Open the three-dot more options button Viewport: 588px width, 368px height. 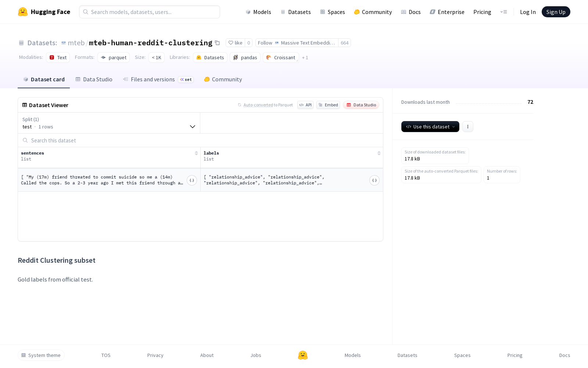[468, 127]
